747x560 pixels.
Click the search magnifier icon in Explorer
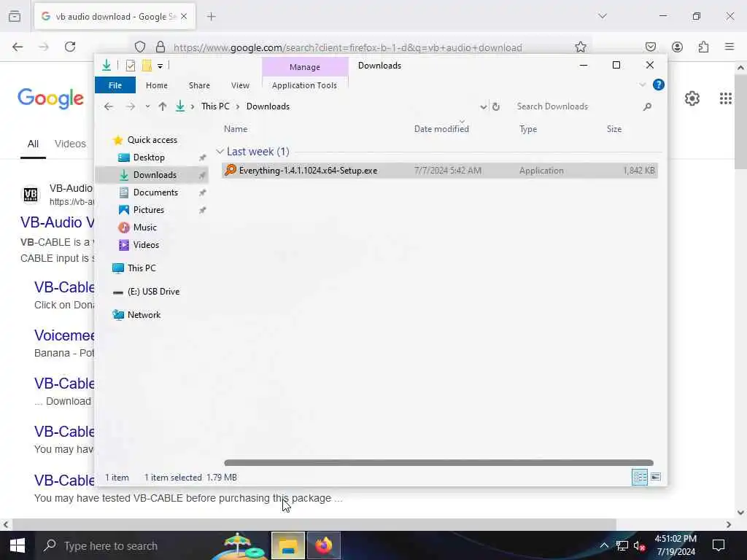pyautogui.click(x=647, y=106)
